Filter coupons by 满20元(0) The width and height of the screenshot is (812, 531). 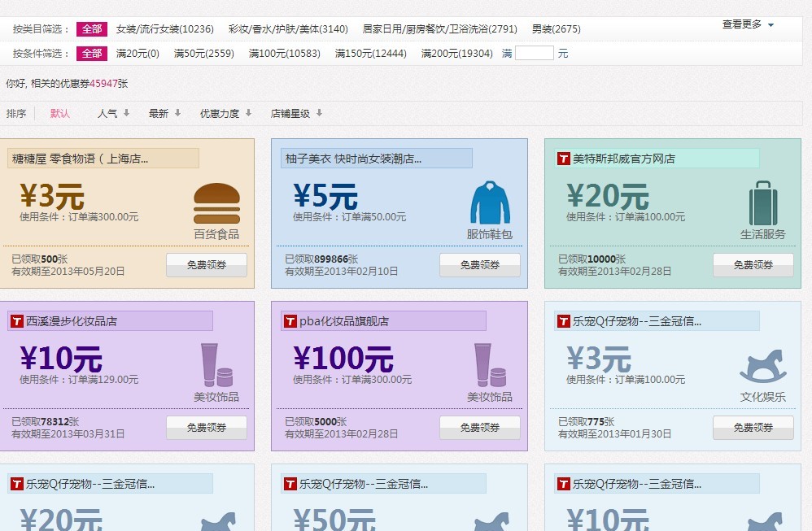tap(138, 54)
